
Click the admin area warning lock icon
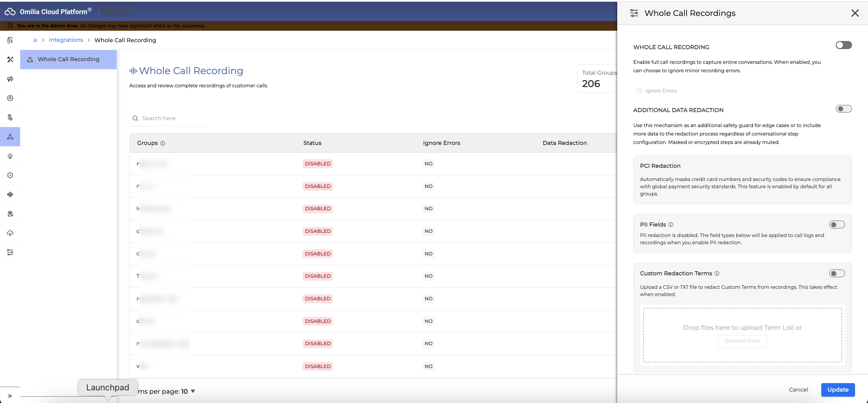click(x=11, y=26)
